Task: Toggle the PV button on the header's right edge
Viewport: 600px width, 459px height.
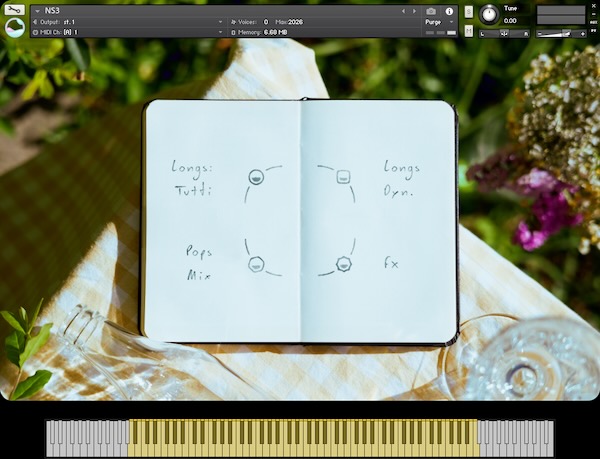Action: click(x=594, y=30)
